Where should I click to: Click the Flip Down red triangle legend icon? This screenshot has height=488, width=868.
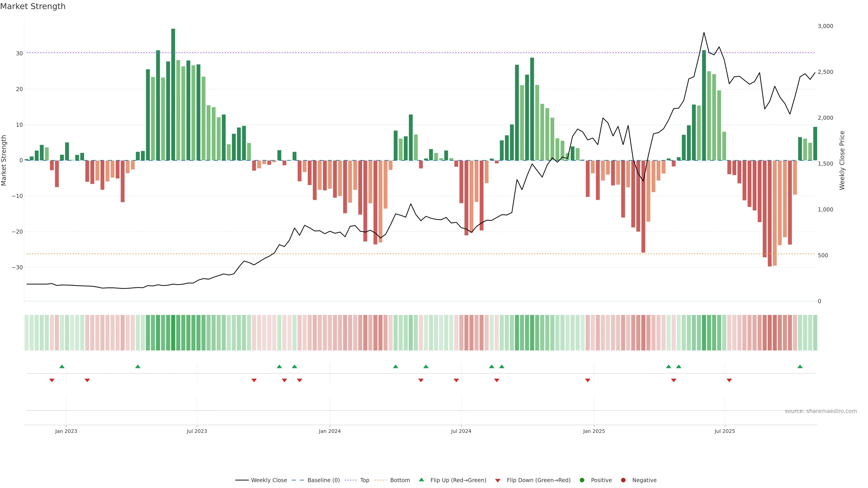(x=498, y=481)
